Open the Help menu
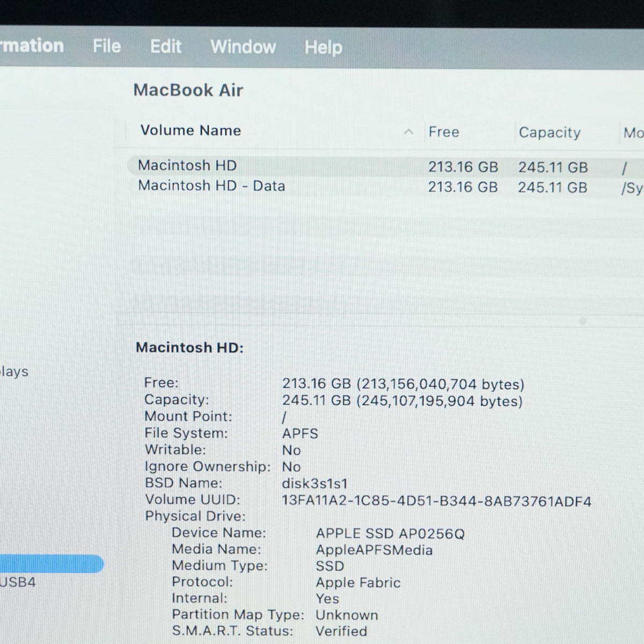644x644 pixels. click(x=323, y=47)
